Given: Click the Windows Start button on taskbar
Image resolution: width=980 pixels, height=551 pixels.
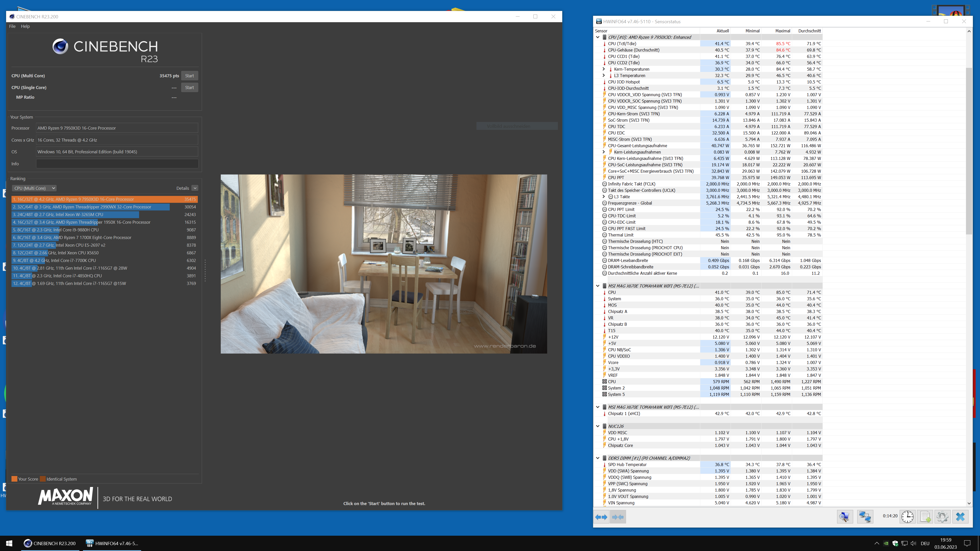Looking at the screenshot, I should pyautogui.click(x=9, y=543).
